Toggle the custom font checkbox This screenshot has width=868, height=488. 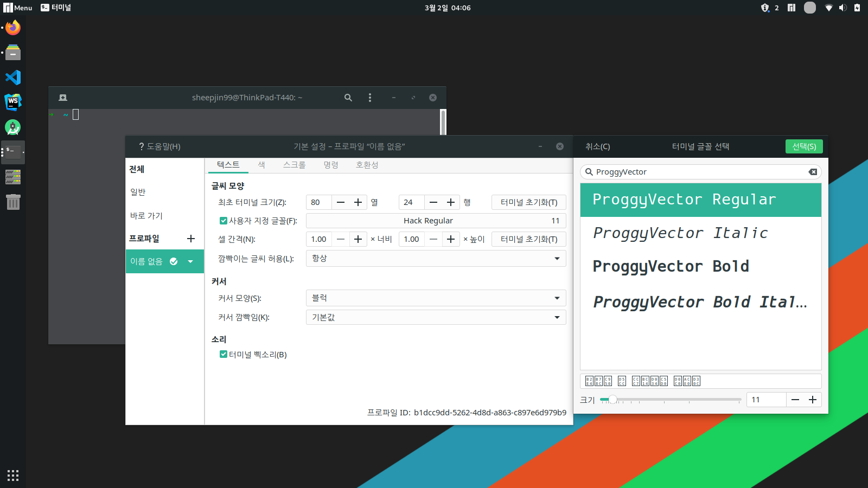point(223,221)
